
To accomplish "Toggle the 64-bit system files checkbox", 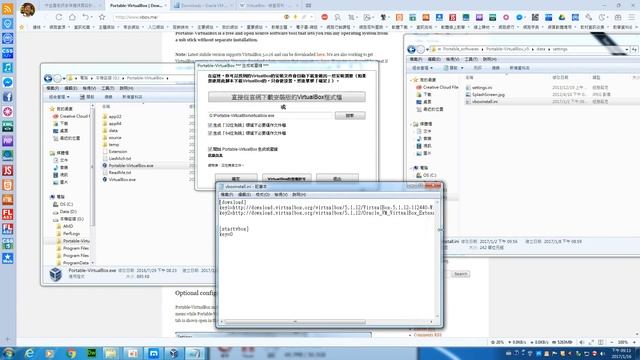I will coord(210,133).
